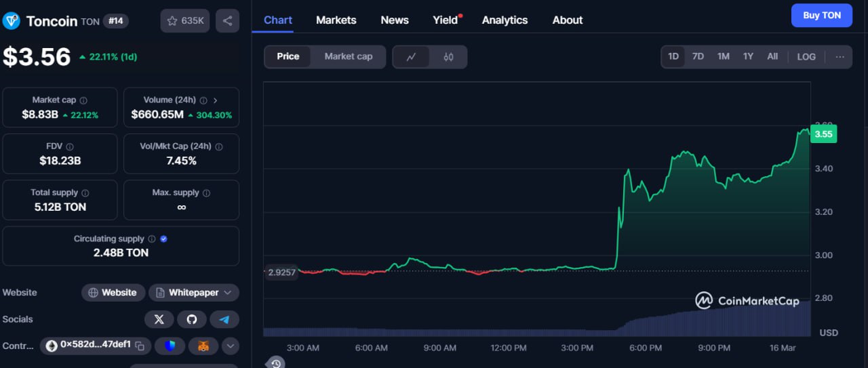Screen dimensions: 868x368
Task: Open info icon next to Vol/Mkt Cap (24h)
Action: click(x=218, y=146)
